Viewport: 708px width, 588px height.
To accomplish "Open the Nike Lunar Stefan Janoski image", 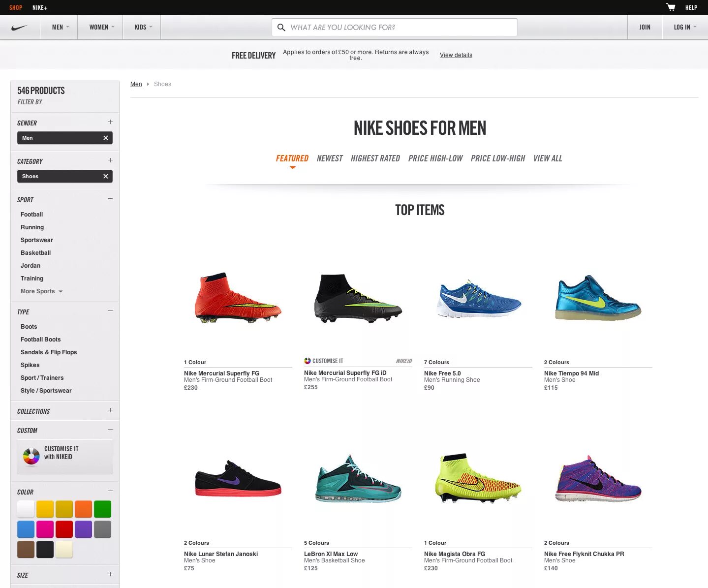I will tap(238, 478).
